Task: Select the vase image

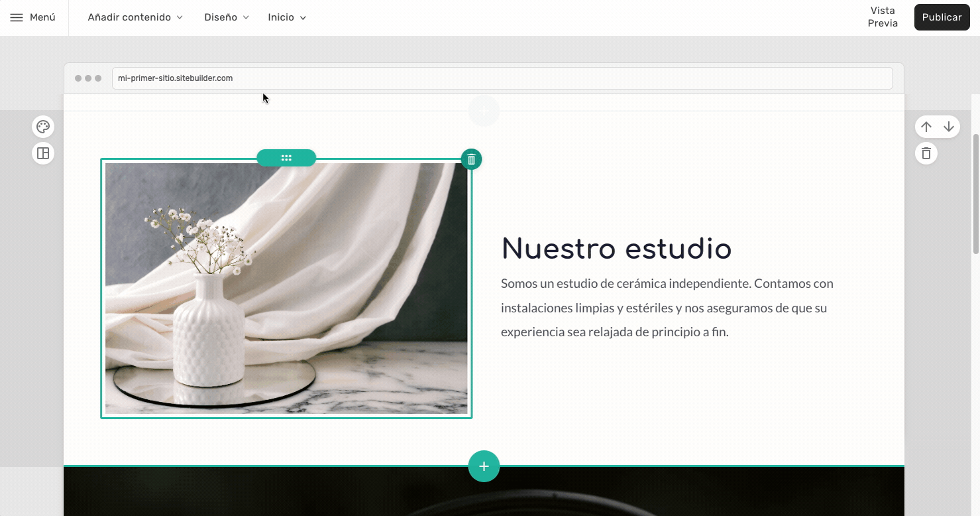Action: tap(286, 289)
